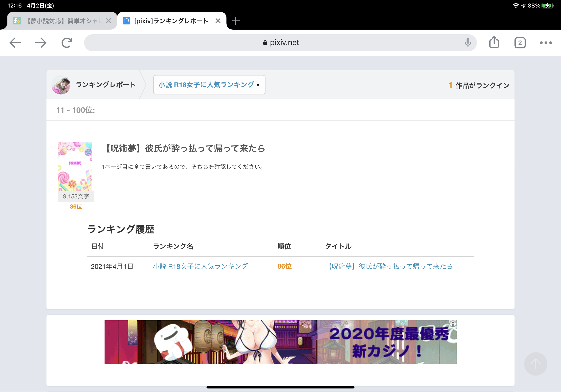Open the user profile avatar
The image size is (561, 392).
(x=61, y=85)
